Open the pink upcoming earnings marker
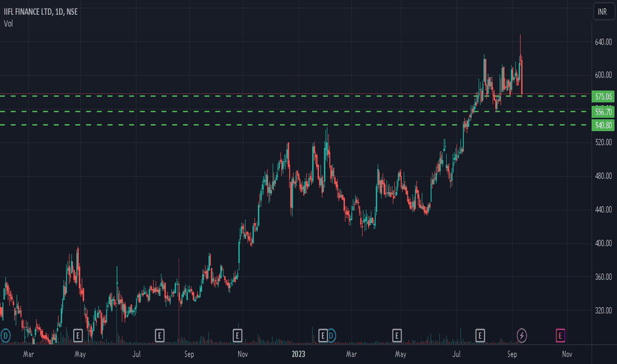The image size is (617, 364). (x=560, y=336)
